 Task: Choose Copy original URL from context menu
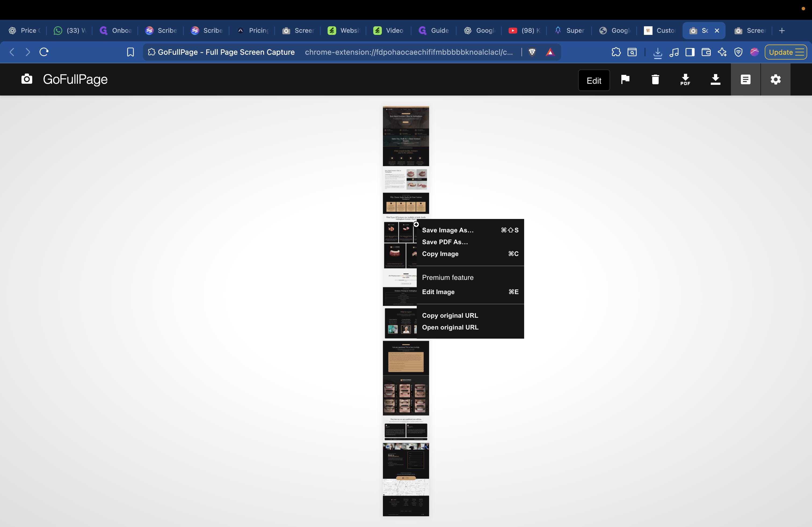coord(450,315)
